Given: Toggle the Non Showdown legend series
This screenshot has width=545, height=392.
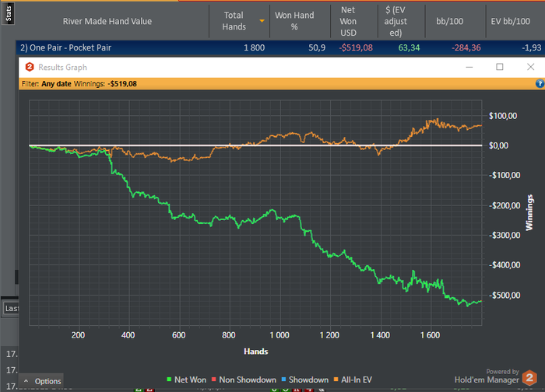Looking at the screenshot, I should tap(244, 380).
